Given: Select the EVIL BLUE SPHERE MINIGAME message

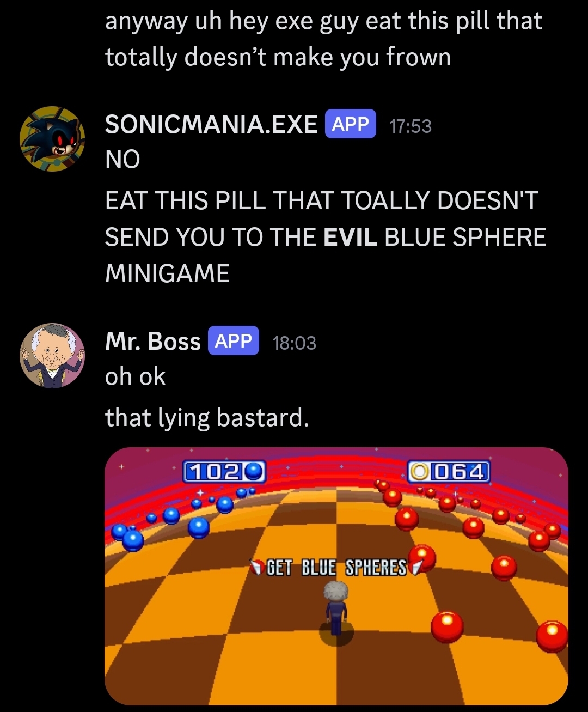Looking at the screenshot, I should pyautogui.click(x=326, y=237).
